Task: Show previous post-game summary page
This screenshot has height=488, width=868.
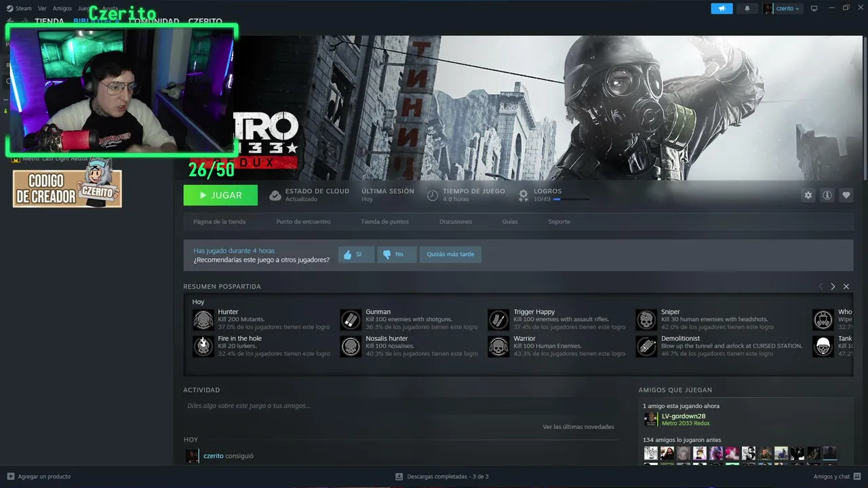Action: click(821, 287)
